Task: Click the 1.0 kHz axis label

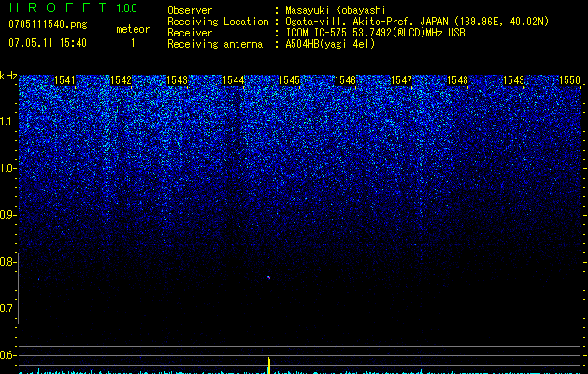Action: pos(7,168)
